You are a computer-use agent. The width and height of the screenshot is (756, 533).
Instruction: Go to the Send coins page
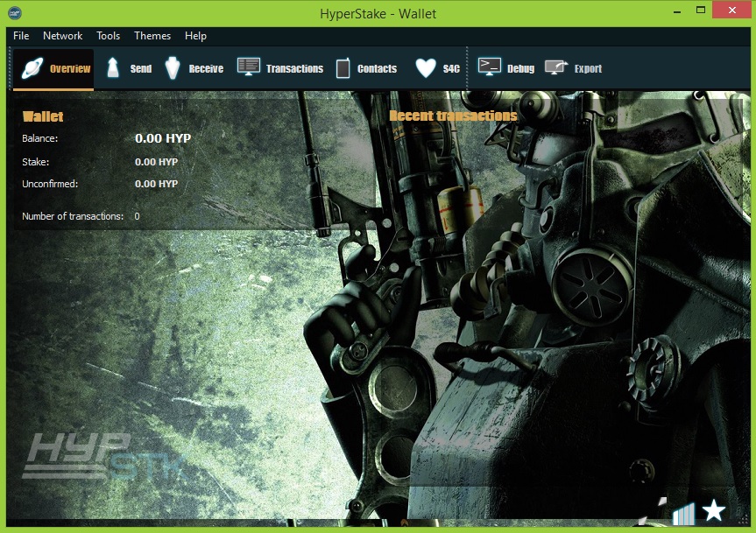pyautogui.click(x=128, y=69)
